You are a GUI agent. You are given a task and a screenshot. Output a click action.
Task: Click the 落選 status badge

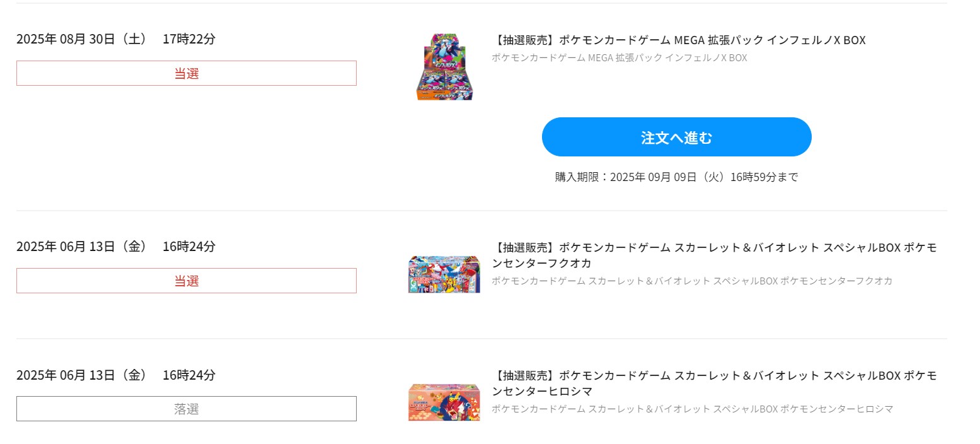pyautogui.click(x=187, y=409)
